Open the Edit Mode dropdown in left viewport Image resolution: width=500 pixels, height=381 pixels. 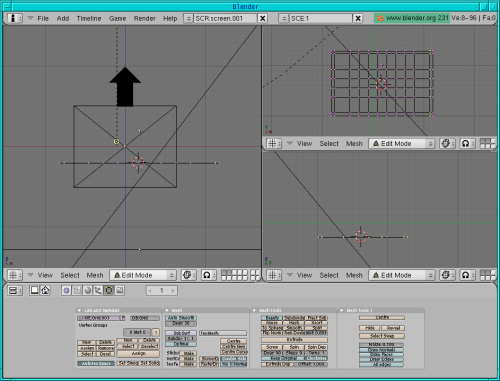pyautogui.click(x=143, y=275)
